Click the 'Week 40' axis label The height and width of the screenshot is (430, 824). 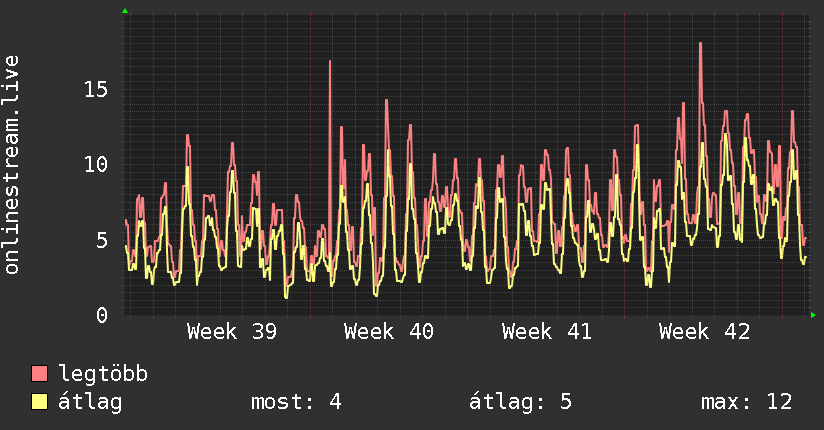tap(389, 332)
